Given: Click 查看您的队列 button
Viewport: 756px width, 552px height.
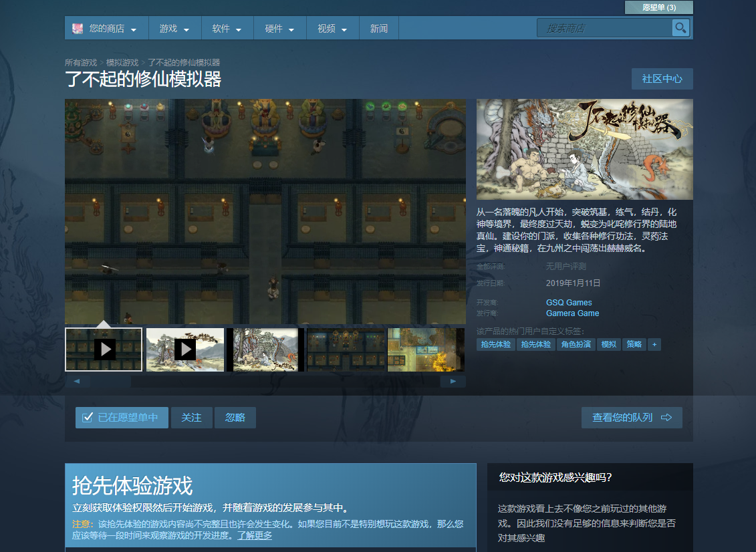Looking at the screenshot, I should coord(632,418).
